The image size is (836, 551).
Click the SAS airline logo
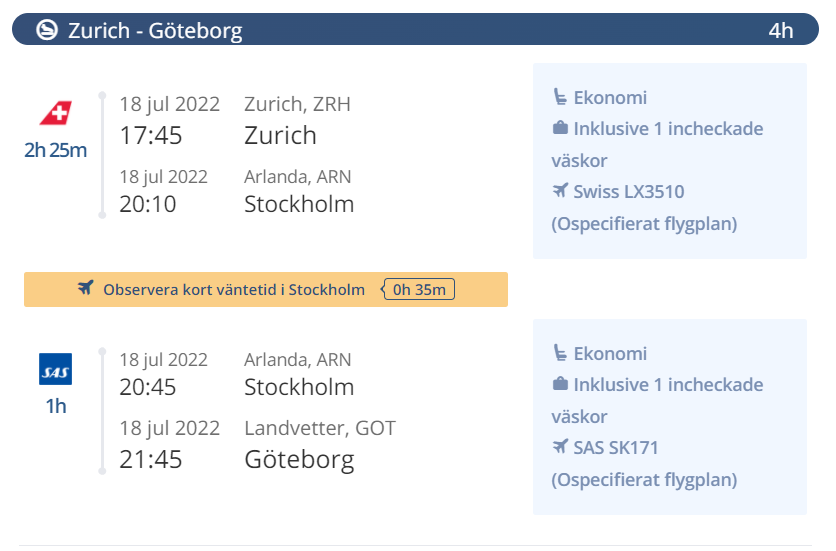coord(56,370)
